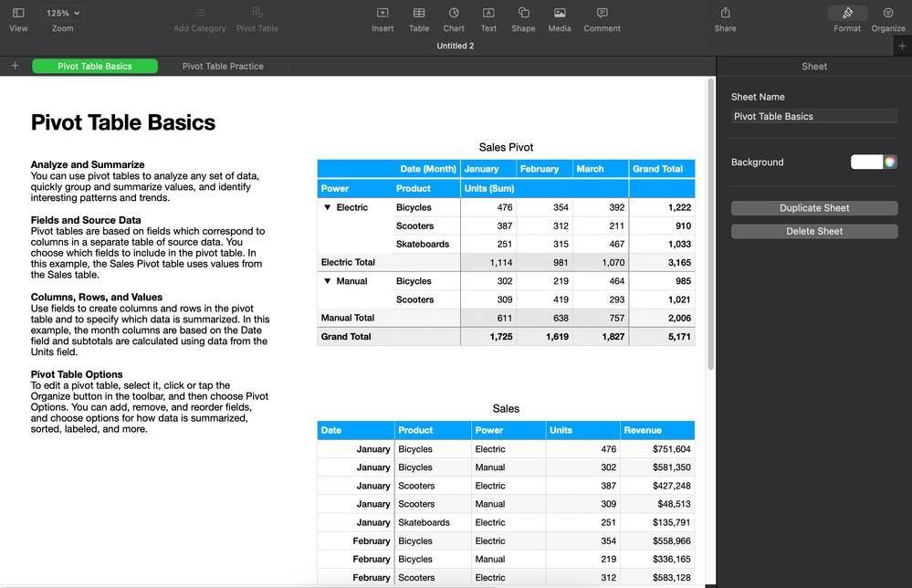Collapse the Electric group in pivot table
The height and width of the screenshot is (588, 912).
tap(328, 208)
